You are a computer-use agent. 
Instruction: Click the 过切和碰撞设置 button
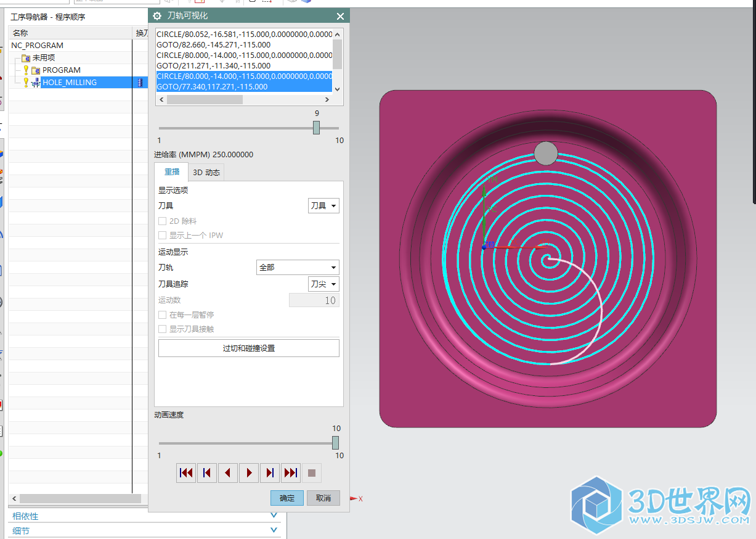click(x=249, y=348)
